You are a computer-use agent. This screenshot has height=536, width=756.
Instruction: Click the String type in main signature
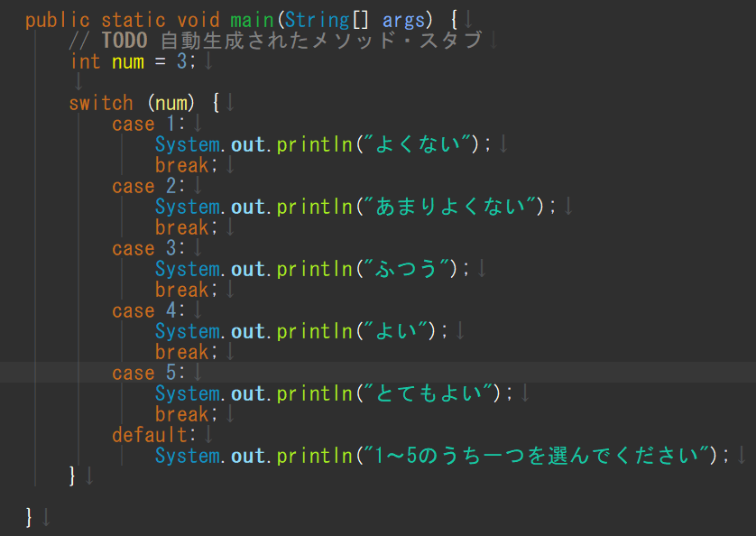tap(317, 20)
